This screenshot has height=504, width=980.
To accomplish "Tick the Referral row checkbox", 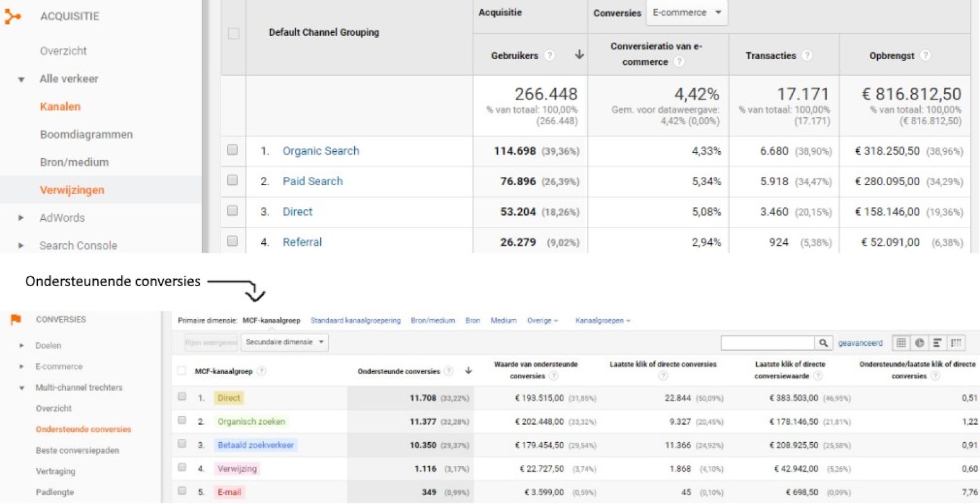I will (x=233, y=241).
